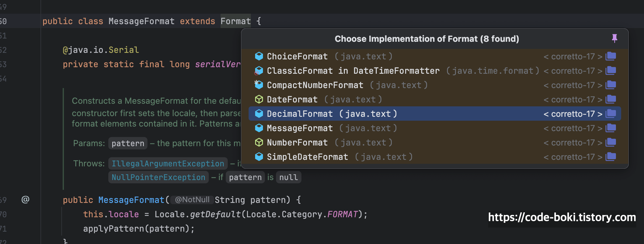Screen dimensions: 644x244
Task: Open the NullPointerException doc link
Action: 158,177
